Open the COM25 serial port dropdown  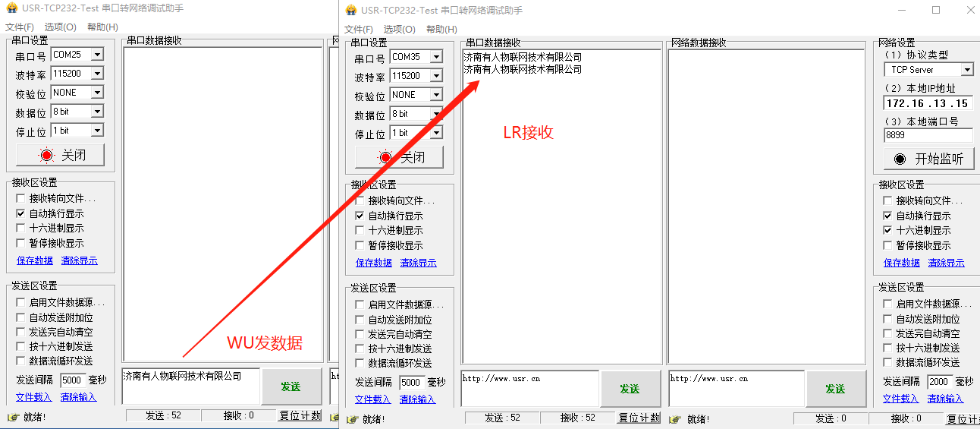click(97, 55)
